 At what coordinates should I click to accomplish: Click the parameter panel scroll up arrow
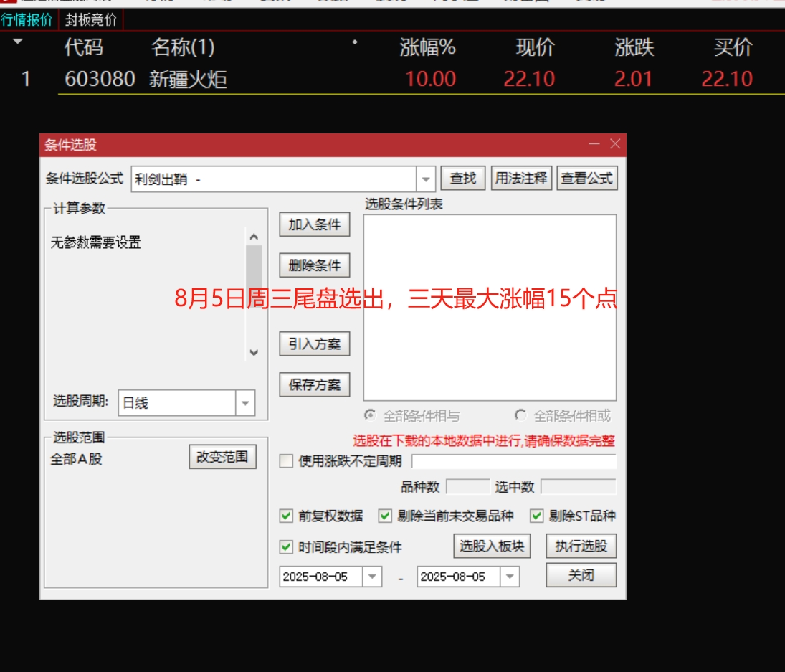point(254,237)
